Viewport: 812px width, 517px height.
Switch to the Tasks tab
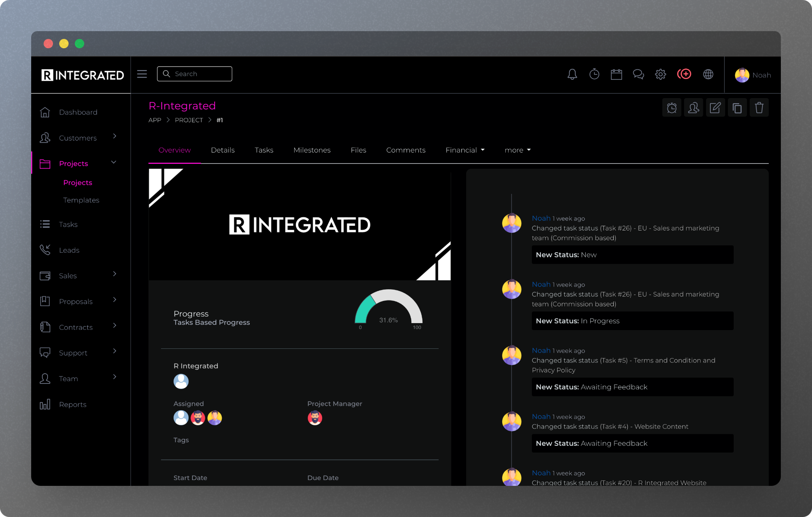[264, 150]
